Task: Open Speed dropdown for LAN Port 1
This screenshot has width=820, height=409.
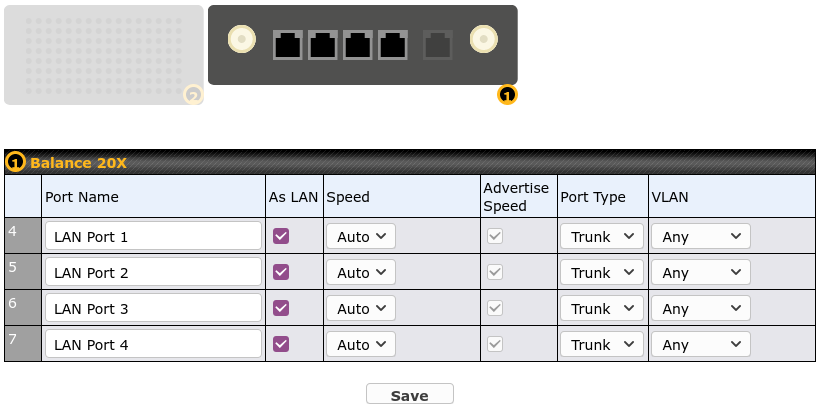Action: pos(361,237)
